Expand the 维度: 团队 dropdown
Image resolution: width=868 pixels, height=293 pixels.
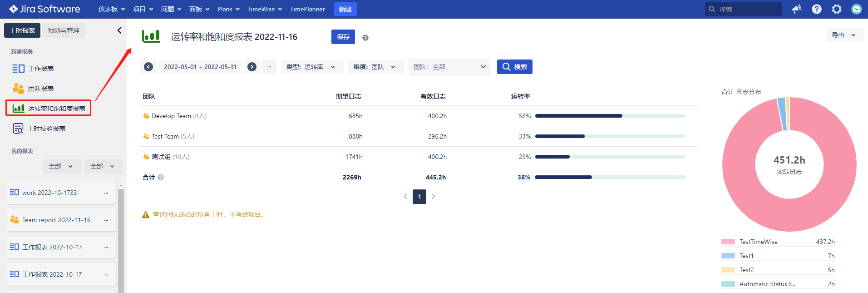tap(375, 67)
